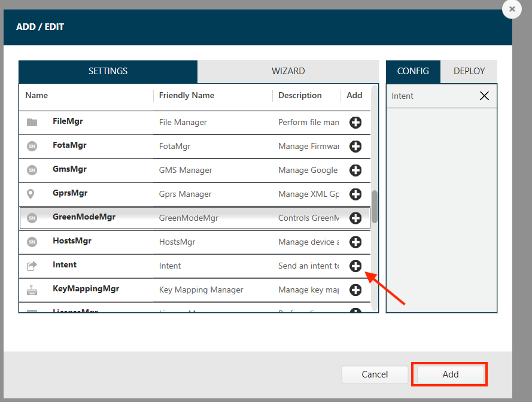Add the FileMgr setting with plus icon
The image size is (532, 402).
coord(355,123)
